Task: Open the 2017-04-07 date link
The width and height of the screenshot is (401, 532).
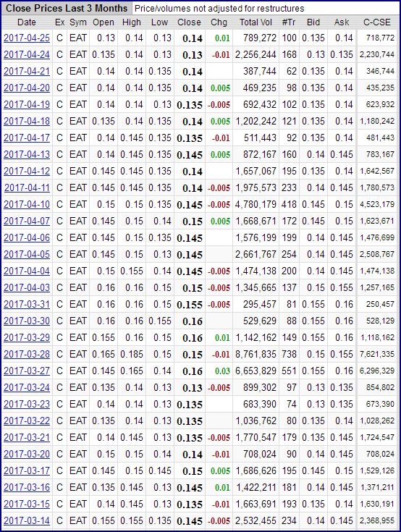Action: 27,221
